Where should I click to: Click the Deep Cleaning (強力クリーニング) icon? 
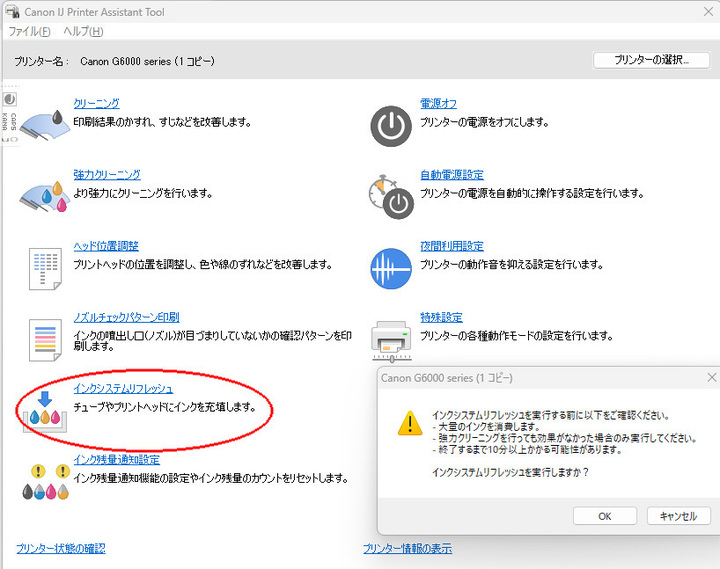(45, 196)
